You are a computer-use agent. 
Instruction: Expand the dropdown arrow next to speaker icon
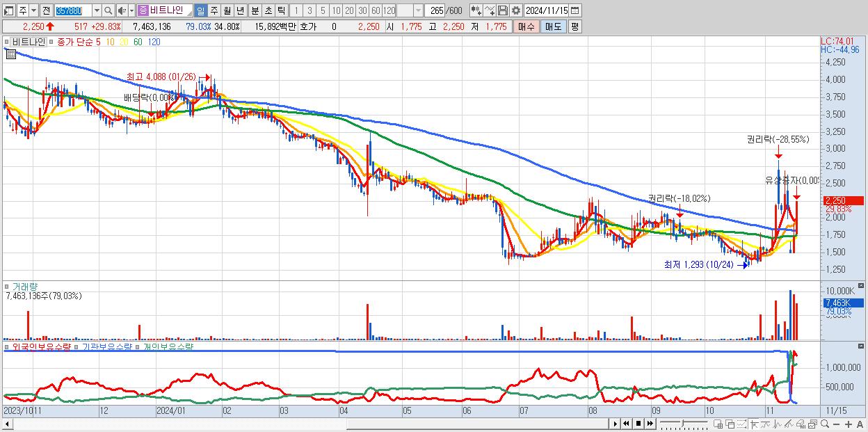tap(131, 10)
